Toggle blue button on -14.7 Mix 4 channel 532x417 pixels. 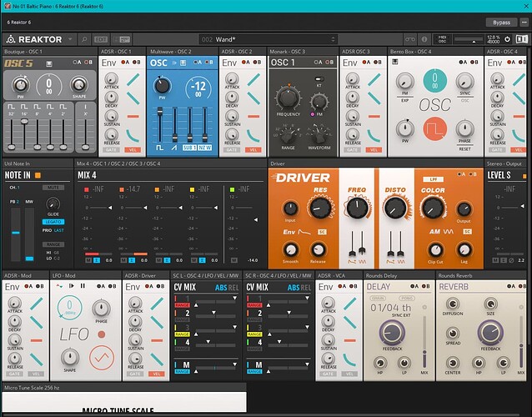[x=132, y=260]
